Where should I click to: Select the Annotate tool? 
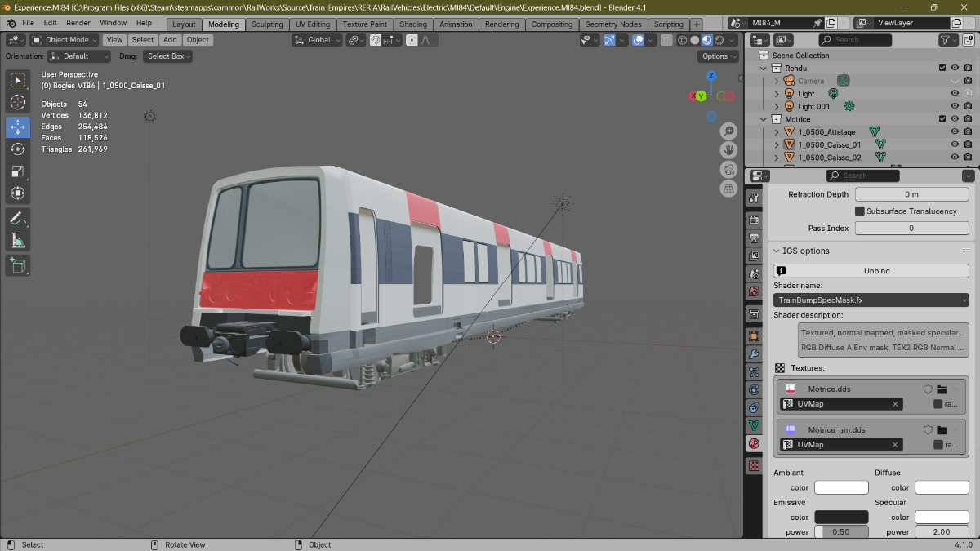pos(18,218)
